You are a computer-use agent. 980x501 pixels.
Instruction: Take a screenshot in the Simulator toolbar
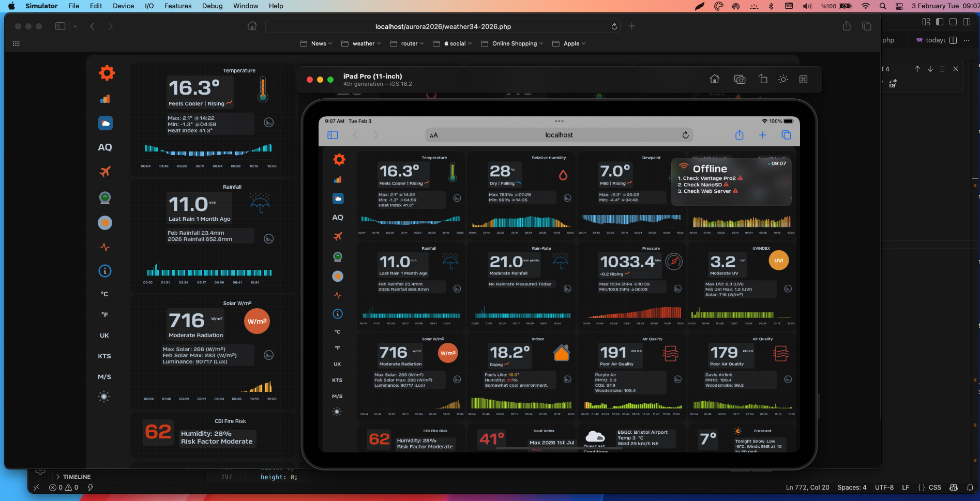[x=740, y=79]
